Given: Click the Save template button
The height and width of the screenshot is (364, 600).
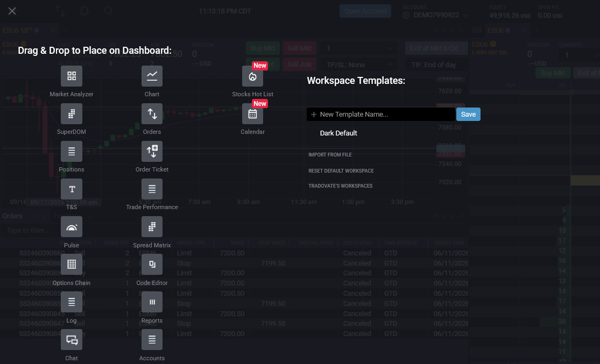Looking at the screenshot, I should coord(468,115).
